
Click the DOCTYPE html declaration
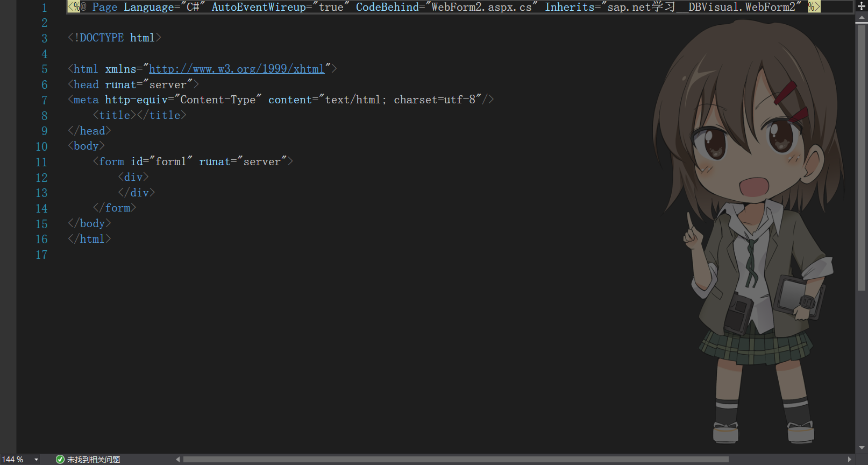click(x=115, y=38)
